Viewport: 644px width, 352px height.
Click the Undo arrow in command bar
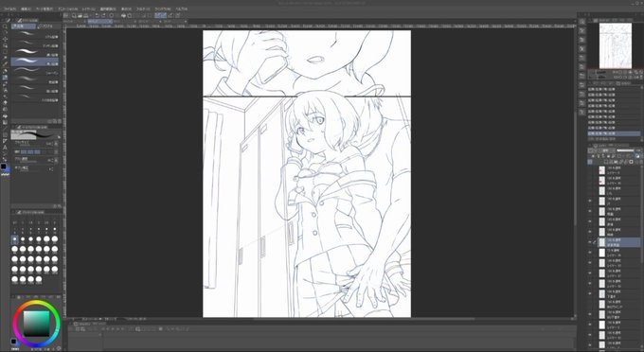[x=97, y=15]
